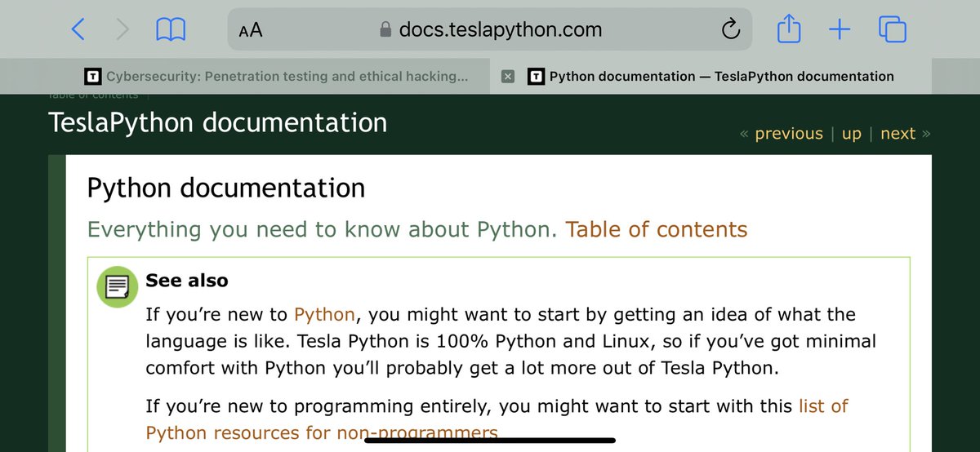Follow the next page link

click(898, 134)
